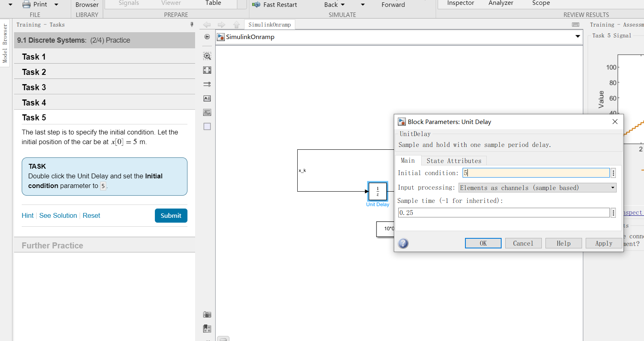This screenshot has width=644, height=341.
Task: Click the Signals button in Prepare section
Action: point(129,3)
